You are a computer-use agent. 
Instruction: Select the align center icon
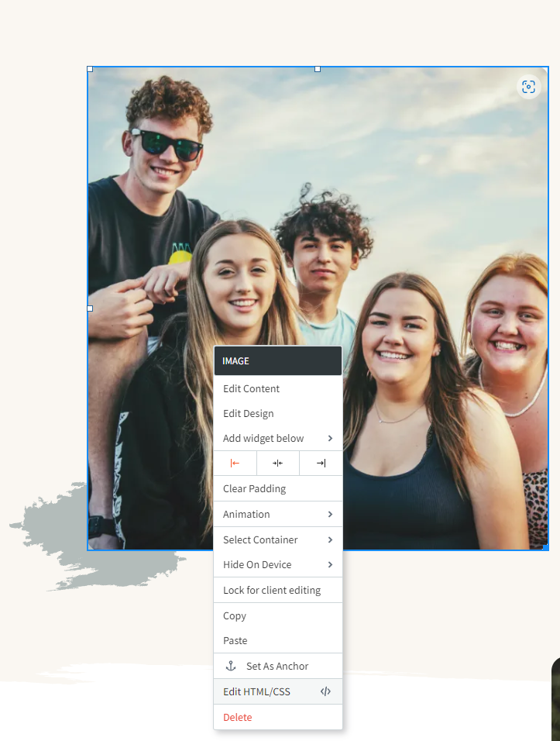coord(277,464)
